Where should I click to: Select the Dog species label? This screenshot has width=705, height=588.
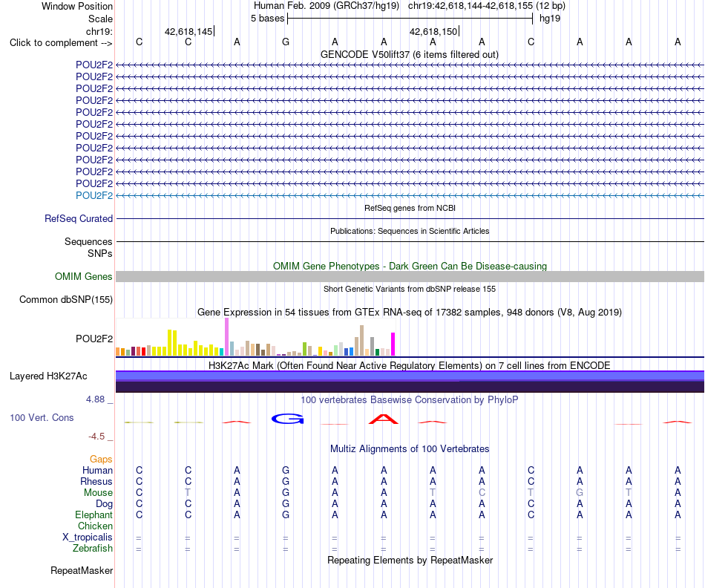pyautogui.click(x=104, y=504)
